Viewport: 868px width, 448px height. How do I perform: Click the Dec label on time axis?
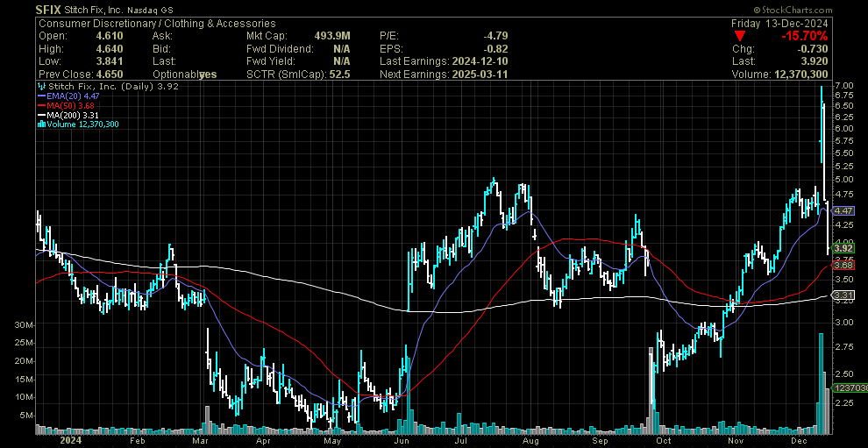pyautogui.click(x=799, y=440)
